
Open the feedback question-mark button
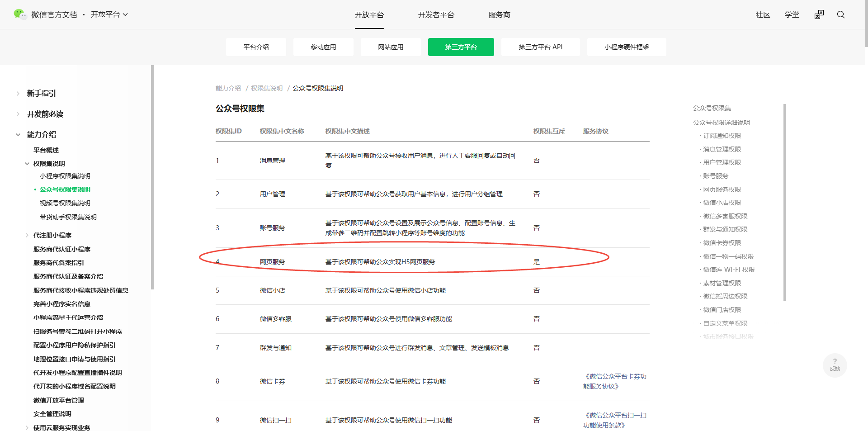835,365
